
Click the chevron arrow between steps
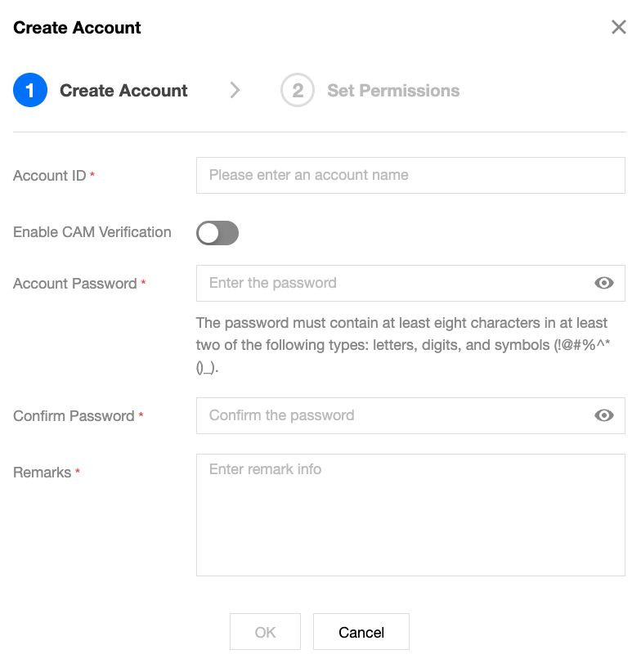click(235, 91)
